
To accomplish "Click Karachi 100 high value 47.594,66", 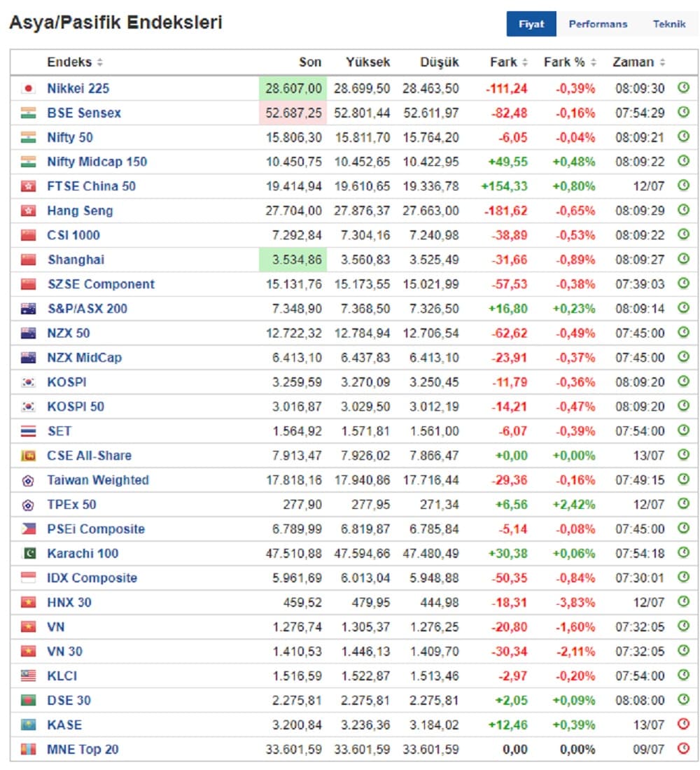I will point(362,554).
